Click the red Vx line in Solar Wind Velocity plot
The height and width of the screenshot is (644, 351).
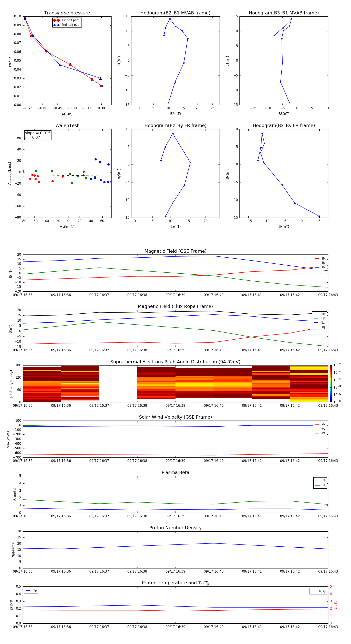175,455
